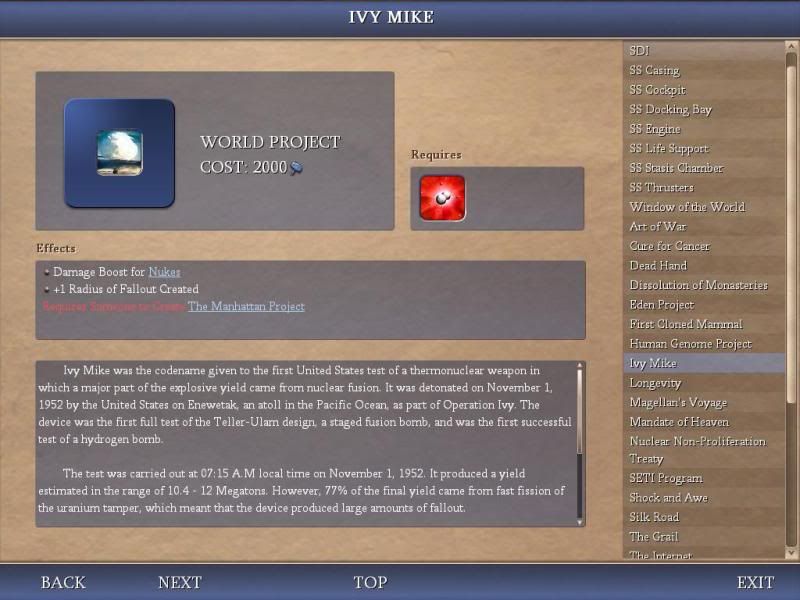Click the highlighted Ivy Mike list entry

pyautogui.click(x=704, y=363)
